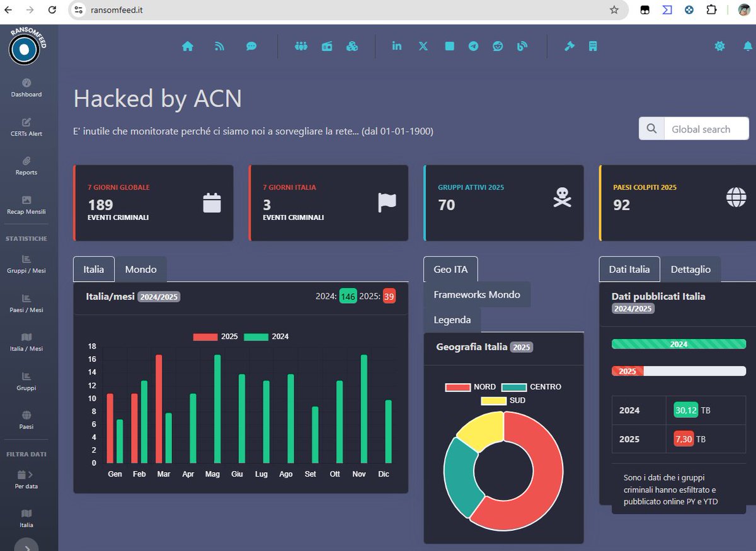Open Recap Mensili in the sidebar
The height and width of the screenshot is (551, 756).
coord(26,205)
